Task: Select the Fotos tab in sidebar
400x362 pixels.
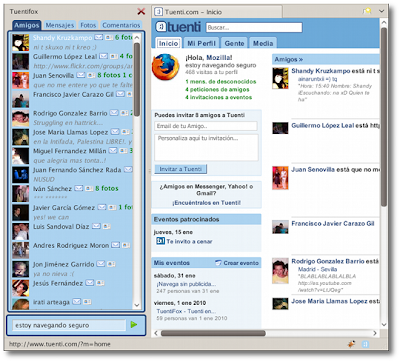Action: [x=88, y=25]
